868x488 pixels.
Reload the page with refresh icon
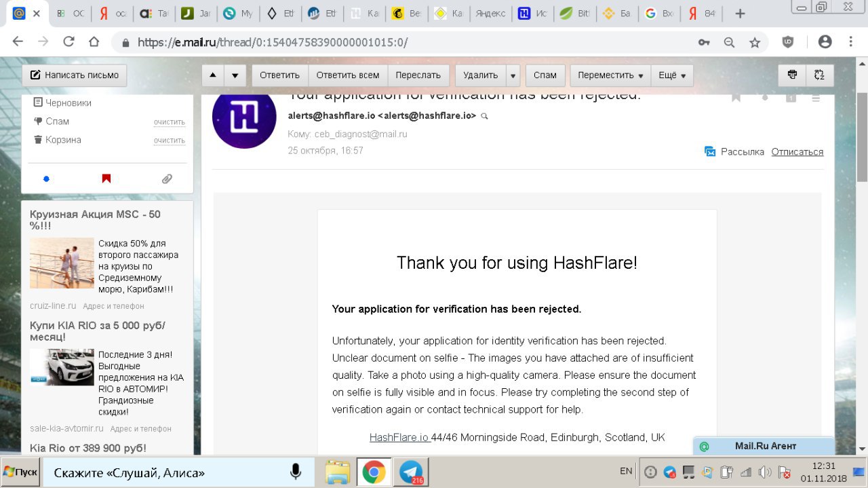click(68, 42)
